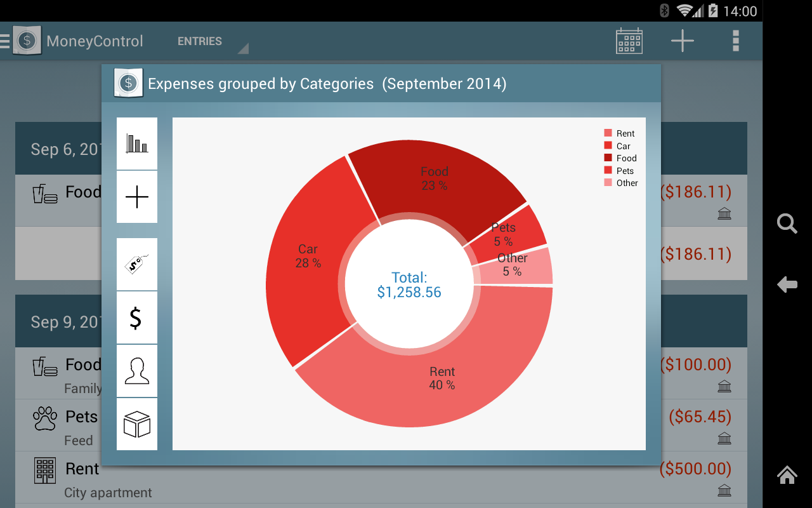
Task: Open the dollar currency view
Action: pos(136,316)
